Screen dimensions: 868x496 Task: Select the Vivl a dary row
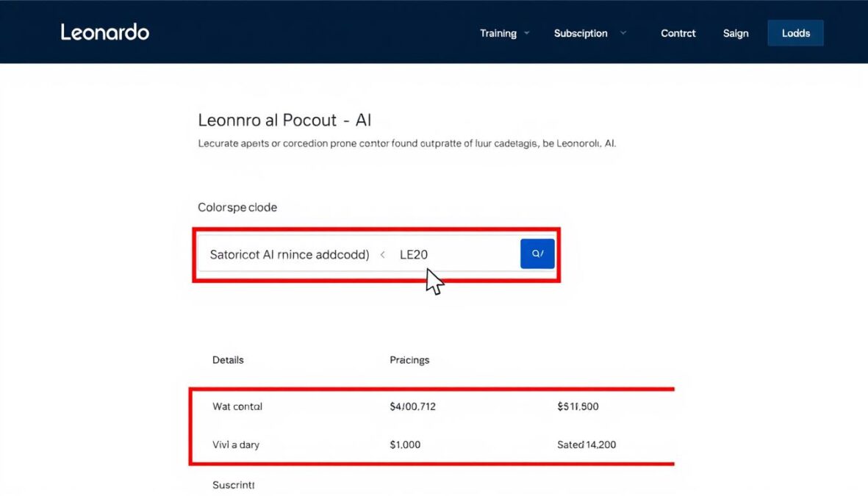(x=235, y=445)
